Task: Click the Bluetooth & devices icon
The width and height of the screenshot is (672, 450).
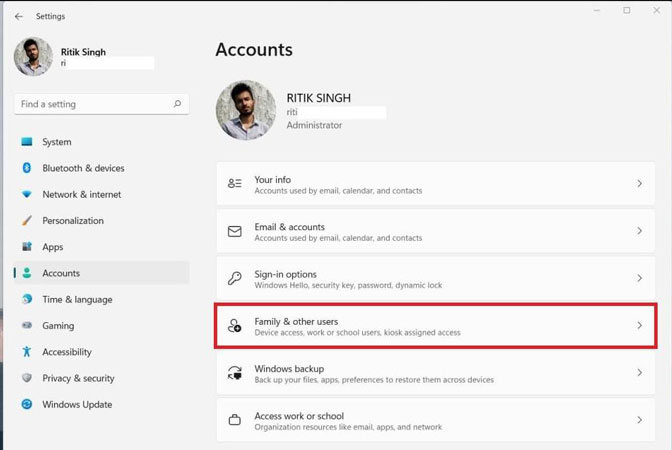Action: [x=27, y=168]
